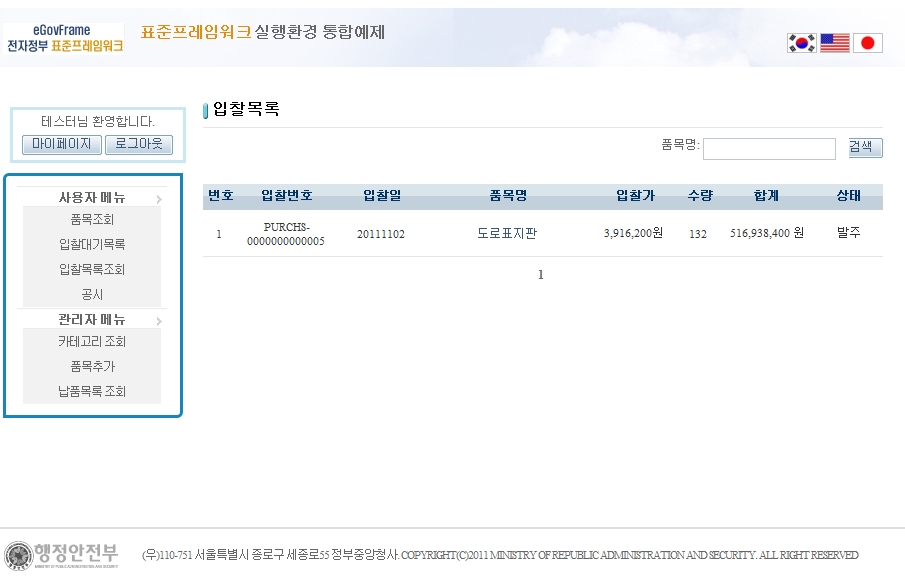Select 입찰목록조회 in the sidebar

92,270
